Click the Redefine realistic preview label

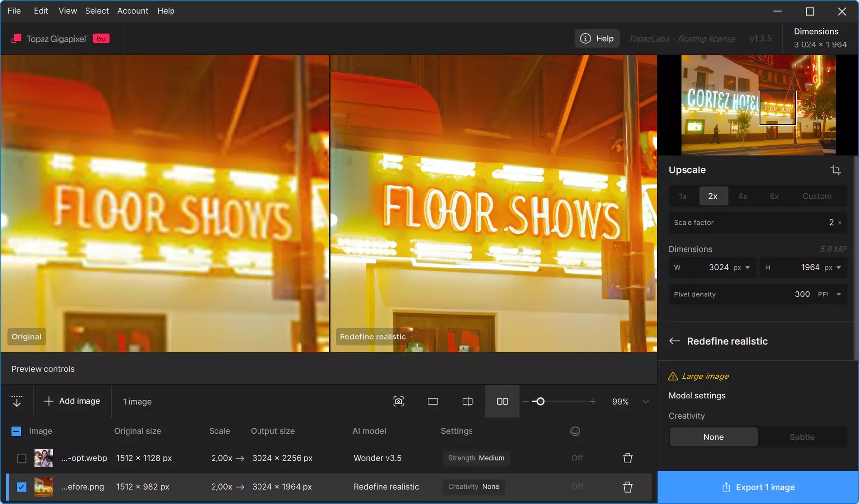[x=373, y=336]
